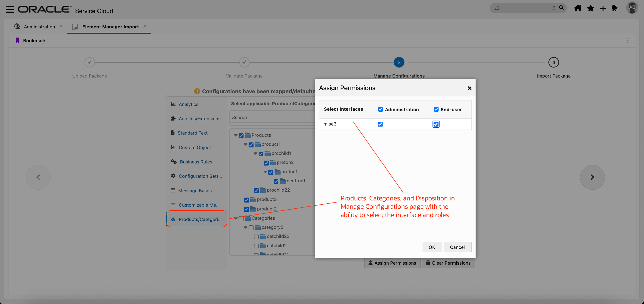Click the Bookmark icon
Image resolution: width=644 pixels, height=304 pixels.
(17, 41)
